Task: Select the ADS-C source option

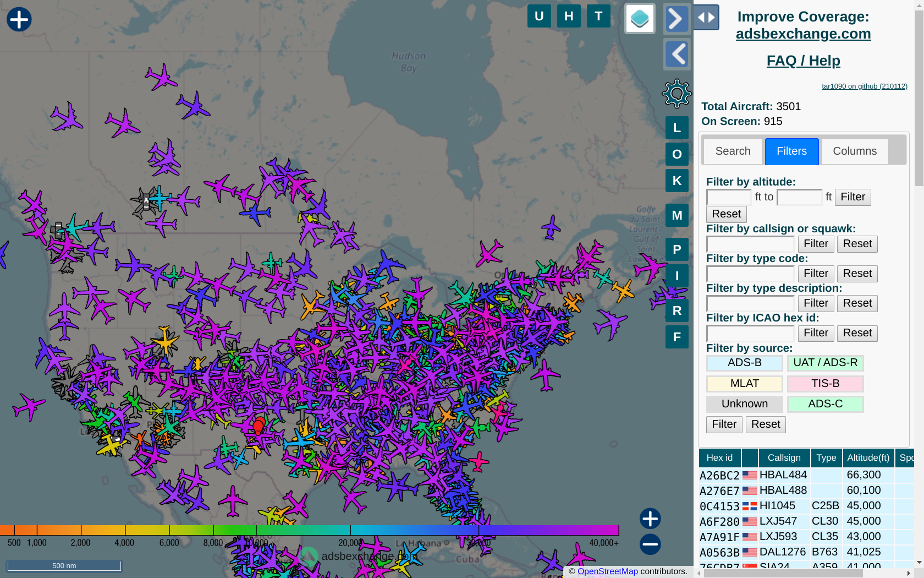Action: [x=825, y=404]
